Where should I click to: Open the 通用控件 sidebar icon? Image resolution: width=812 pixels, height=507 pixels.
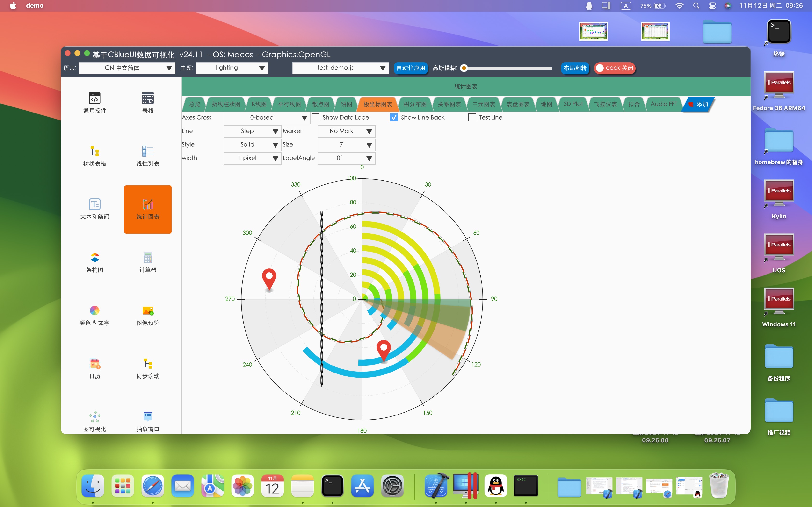coord(95,99)
